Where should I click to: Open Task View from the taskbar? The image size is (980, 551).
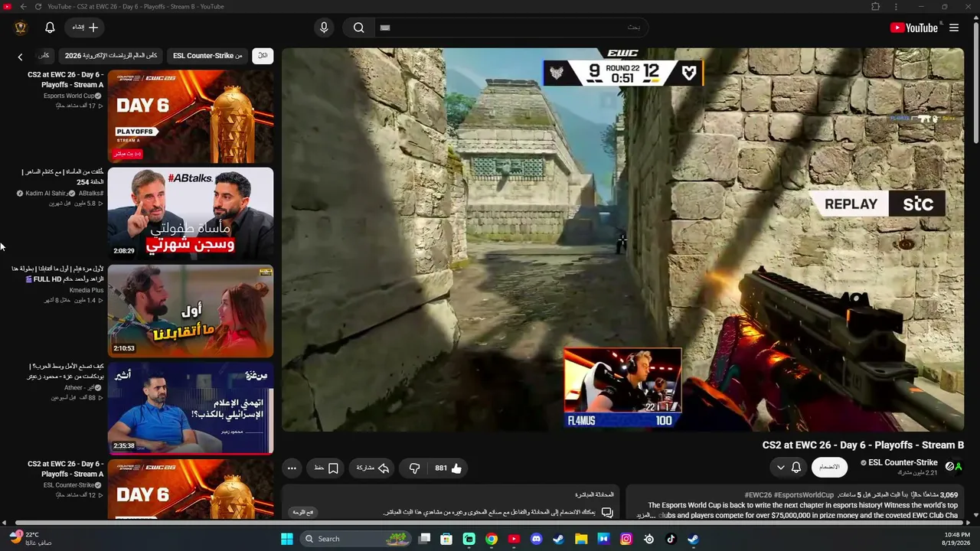pyautogui.click(x=424, y=539)
